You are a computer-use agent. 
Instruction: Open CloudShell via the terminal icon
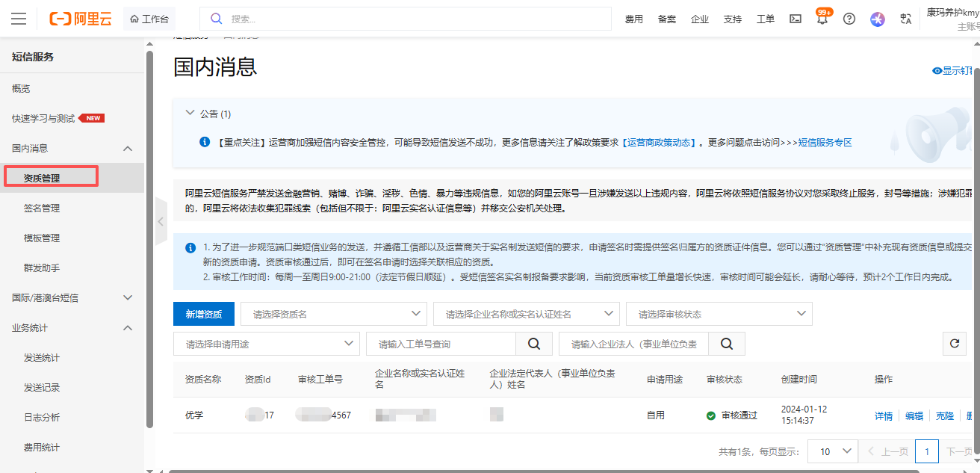point(795,18)
